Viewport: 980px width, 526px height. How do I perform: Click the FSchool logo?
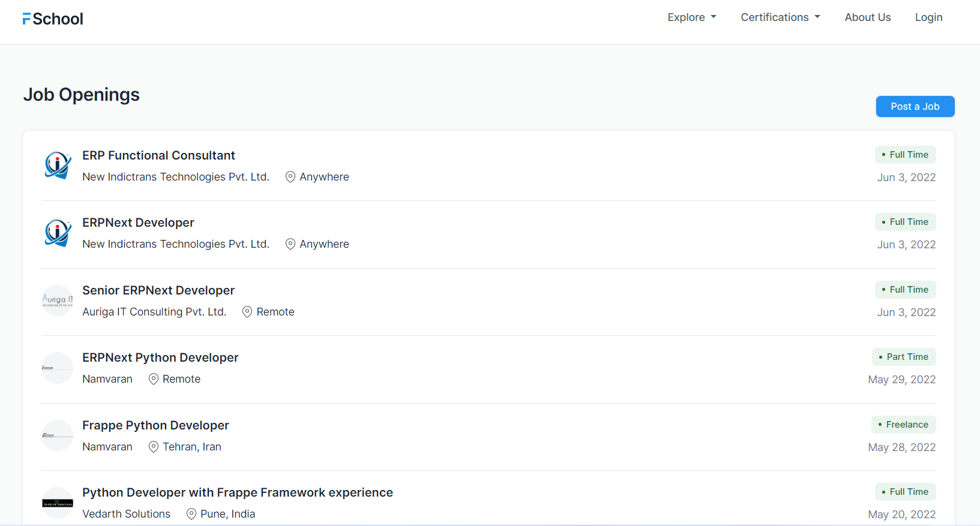[x=53, y=19]
